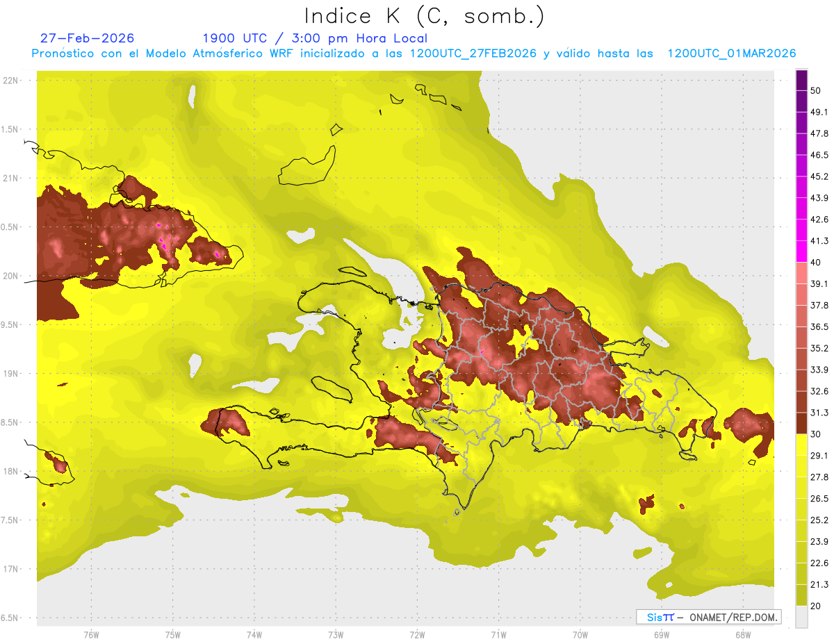Click the legend value label 35.2
The image size is (834, 644).
(x=819, y=348)
